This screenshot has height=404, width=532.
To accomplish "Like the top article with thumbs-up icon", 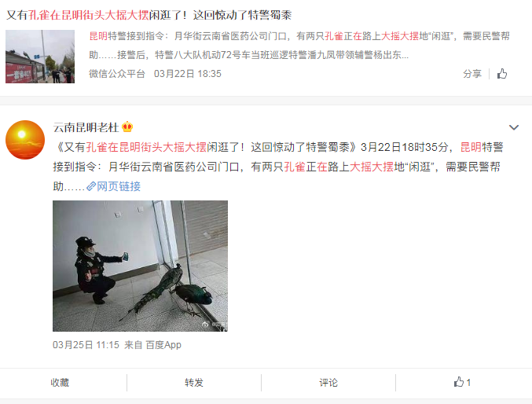I will click(x=502, y=73).
